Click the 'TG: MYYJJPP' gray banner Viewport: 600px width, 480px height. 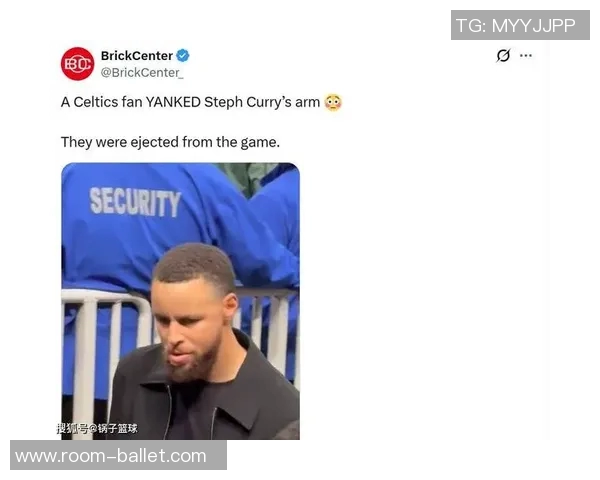pyautogui.click(x=520, y=25)
